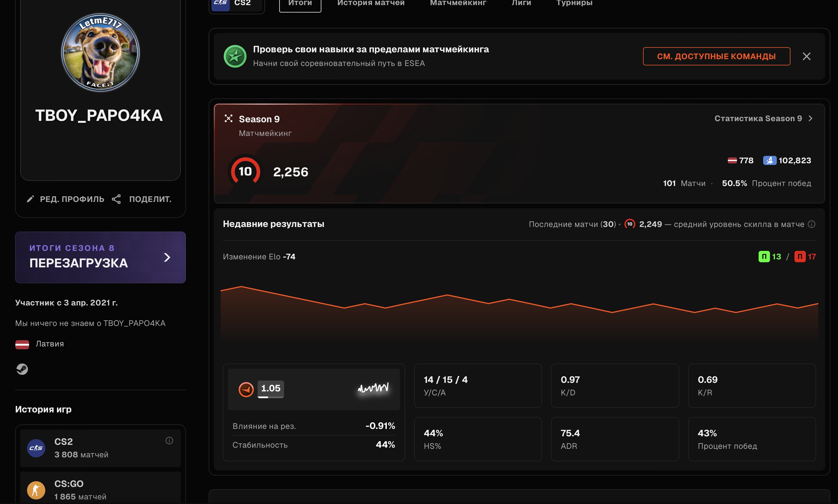Screen dimensions: 838x504
Task: Open CS:GO 1 865 матчей card
Action: (x=100, y=488)
